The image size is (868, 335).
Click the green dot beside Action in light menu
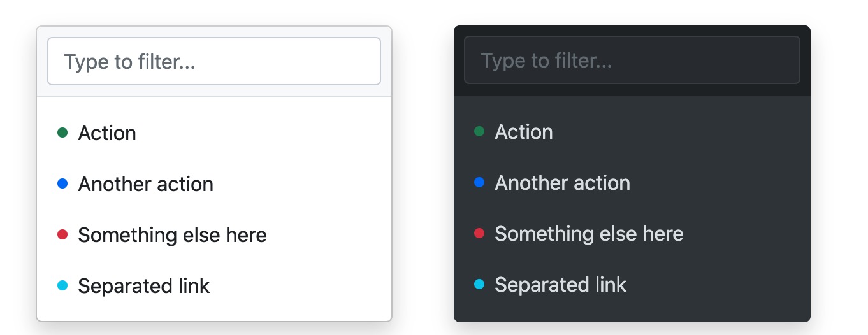coord(62,132)
